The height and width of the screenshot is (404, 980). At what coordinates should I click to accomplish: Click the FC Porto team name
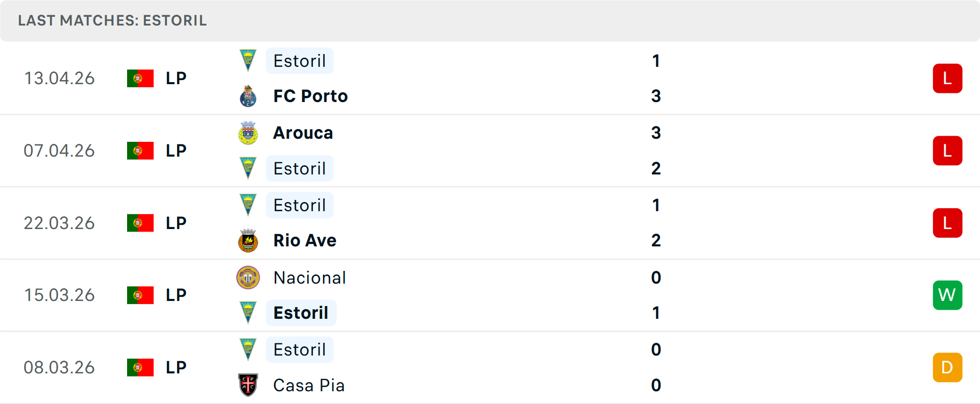pyautogui.click(x=310, y=96)
